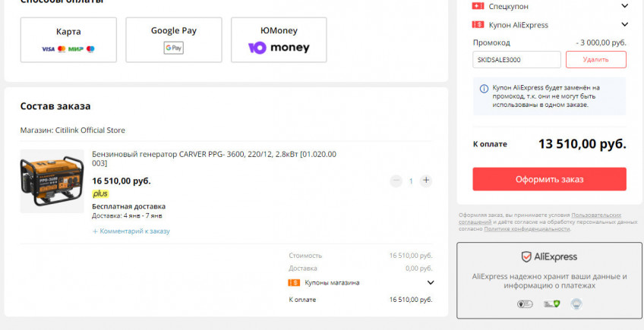Expand the Купон AliExpress section
Viewport: 644px width, 330px height.
coord(624,25)
